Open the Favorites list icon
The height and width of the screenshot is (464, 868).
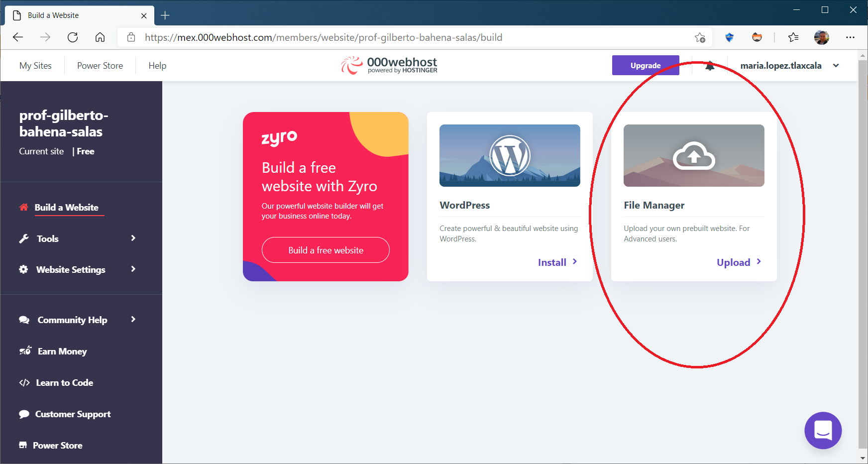tap(793, 37)
